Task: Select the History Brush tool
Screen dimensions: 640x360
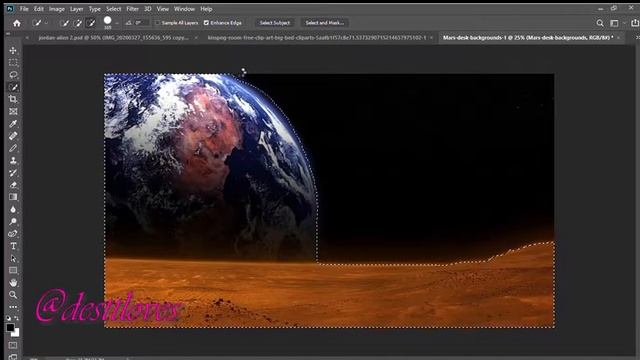Action: (13, 173)
